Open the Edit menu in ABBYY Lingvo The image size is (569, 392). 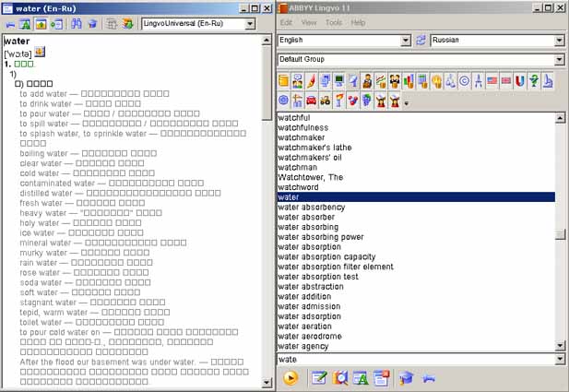286,22
